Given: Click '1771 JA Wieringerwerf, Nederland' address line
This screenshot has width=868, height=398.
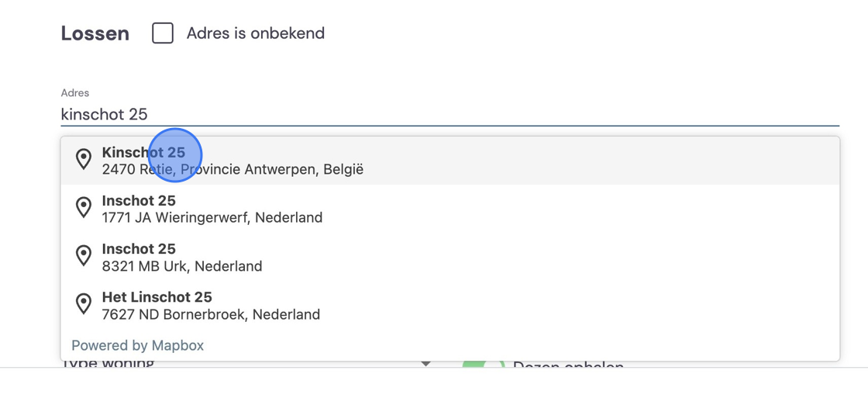Looking at the screenshot, I should pyautogui.click(x=212, y=217).
